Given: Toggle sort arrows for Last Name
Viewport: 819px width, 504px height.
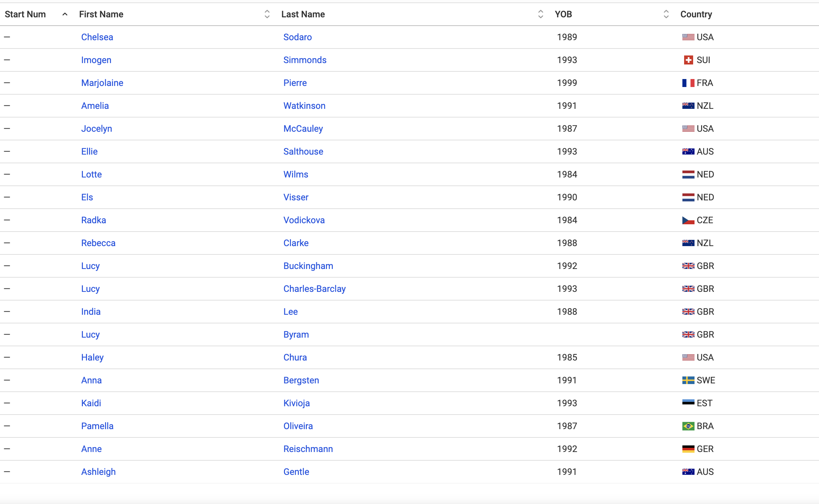Looking at the screenshot, I should point(540,14).
